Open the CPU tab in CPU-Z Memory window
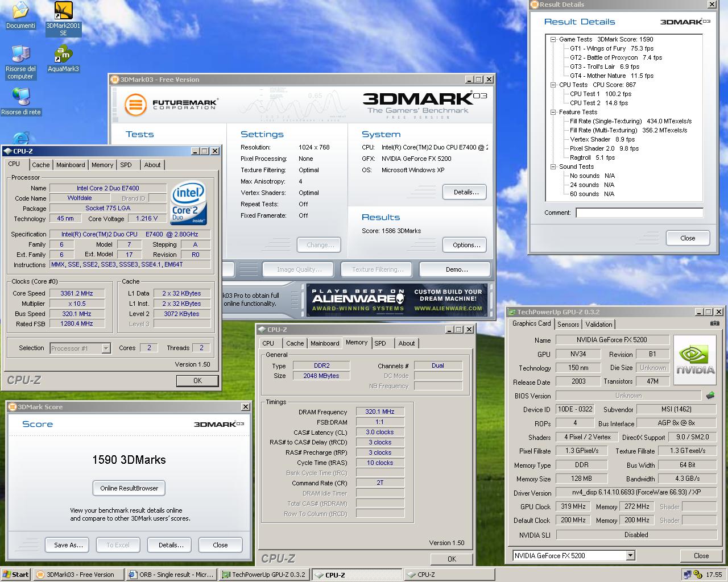This screenshot has width=728, height=582. pos(268,343)
